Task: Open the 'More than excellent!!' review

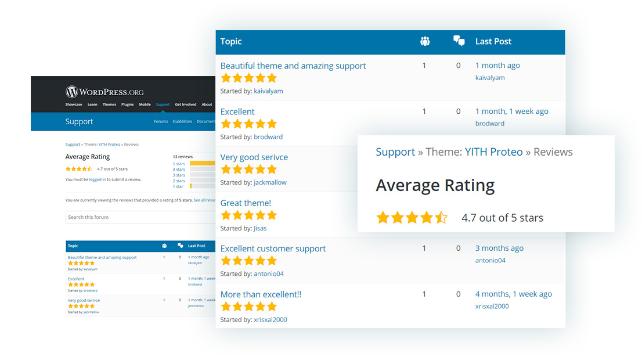Action: 261,294
